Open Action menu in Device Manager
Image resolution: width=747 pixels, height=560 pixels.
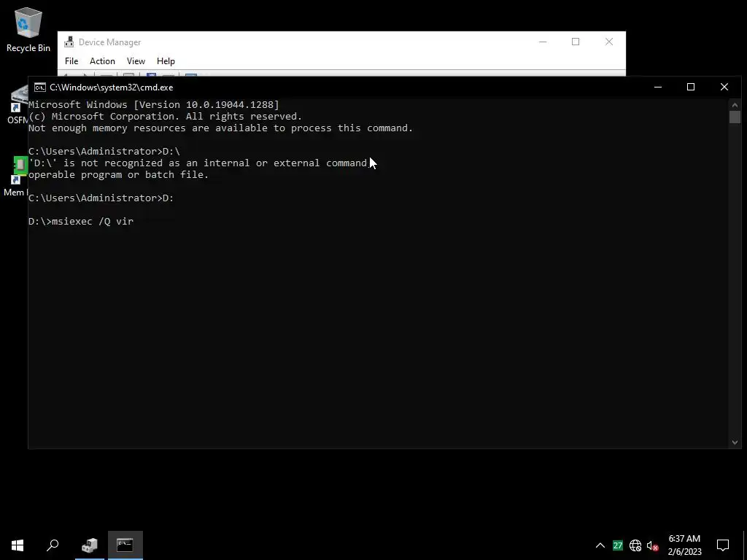[102, 61]
